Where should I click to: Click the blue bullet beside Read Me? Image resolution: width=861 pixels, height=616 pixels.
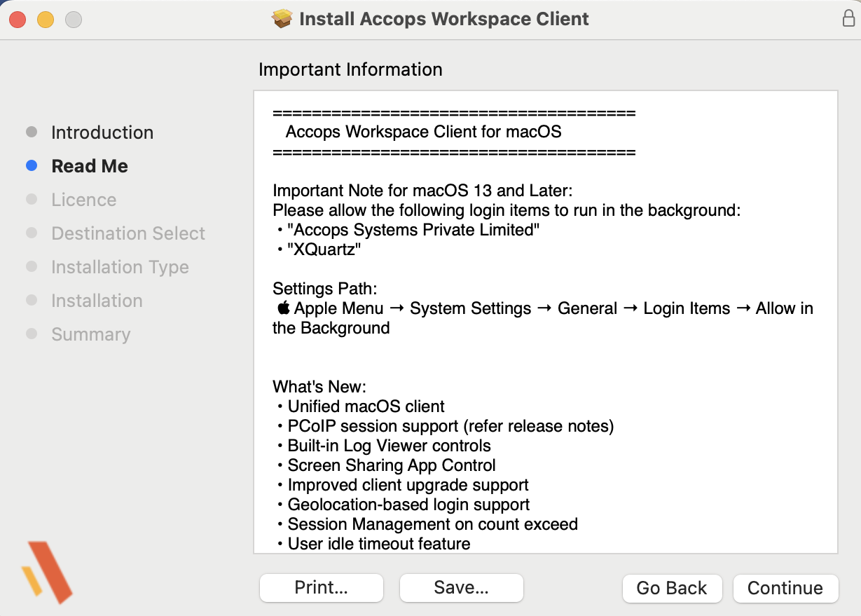(32, 166)
